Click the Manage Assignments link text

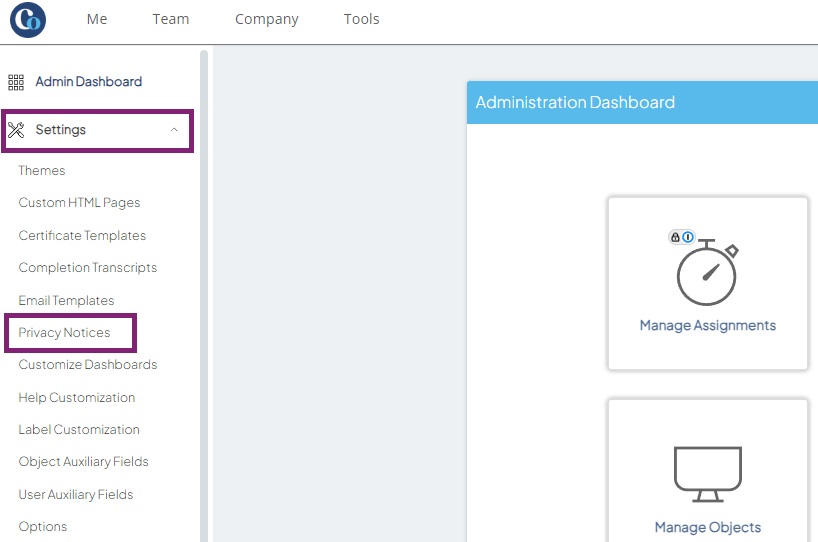(708, 326)
